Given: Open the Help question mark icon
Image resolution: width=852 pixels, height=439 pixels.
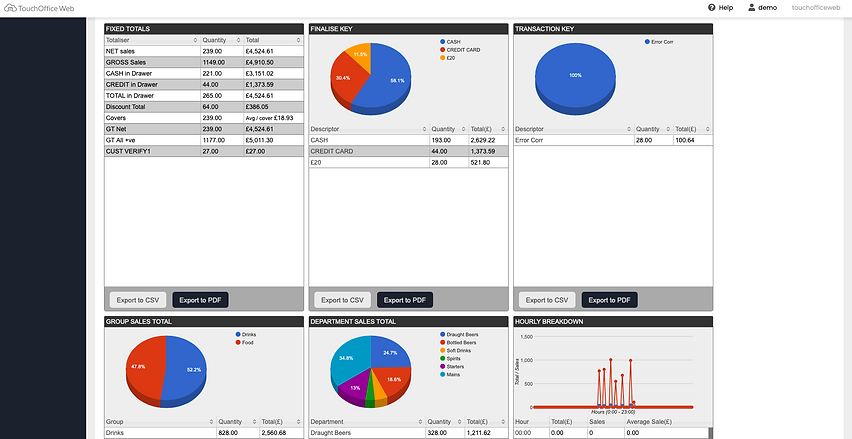Looking at the screenshot, I should (x=711, y=8).
